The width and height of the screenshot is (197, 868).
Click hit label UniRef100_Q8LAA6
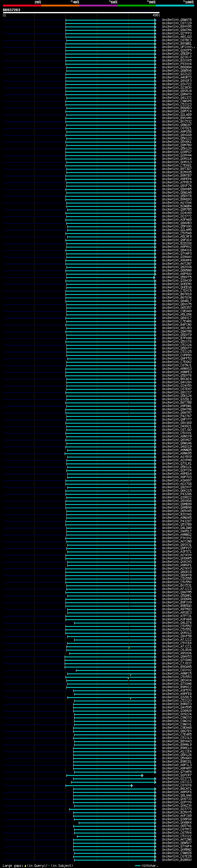[177, 795]
